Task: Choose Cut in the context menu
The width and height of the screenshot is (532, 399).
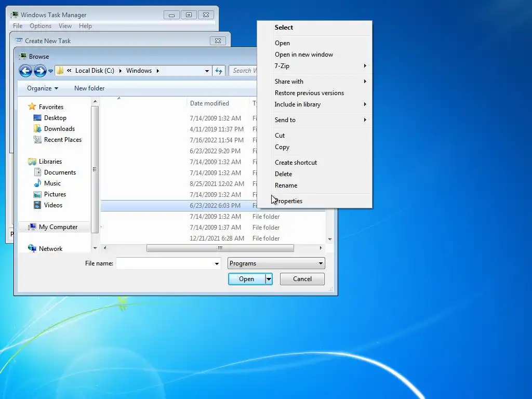Action: click(280, 136)
